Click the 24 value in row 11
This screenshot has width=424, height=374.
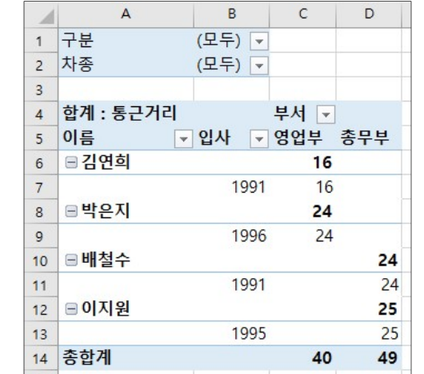369,285
